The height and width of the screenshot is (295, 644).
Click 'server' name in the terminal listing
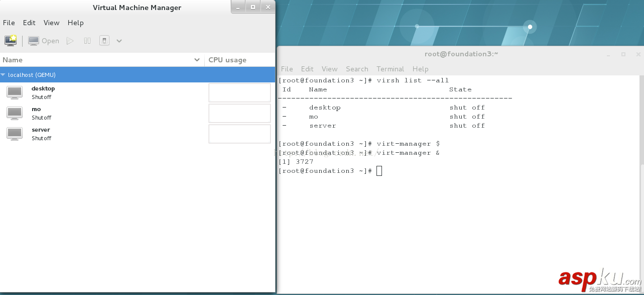coord(322,126)
